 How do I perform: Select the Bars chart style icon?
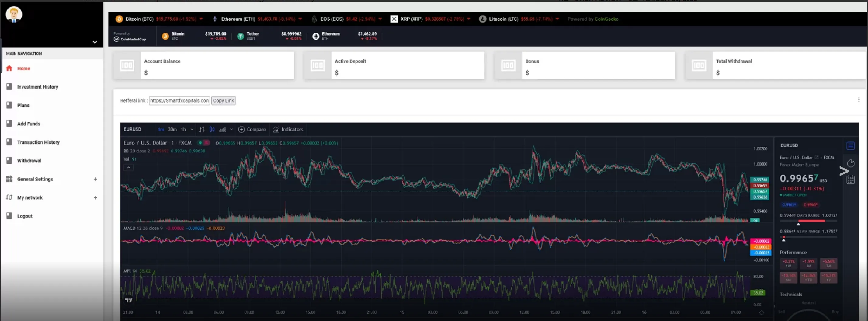[202, 130]
